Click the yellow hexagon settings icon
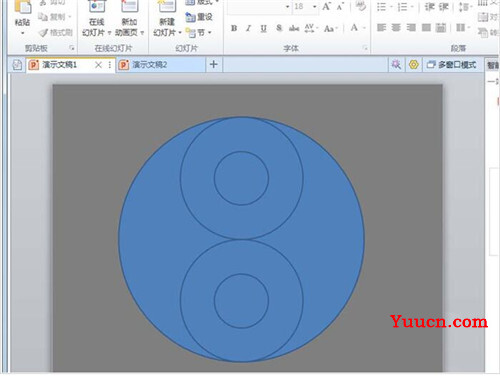Screen dimensions: 500x376 pos(414,64)
